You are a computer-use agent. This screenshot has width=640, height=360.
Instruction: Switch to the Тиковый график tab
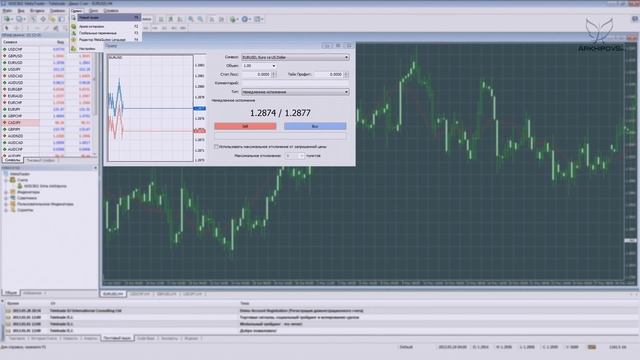pos(41,160)
